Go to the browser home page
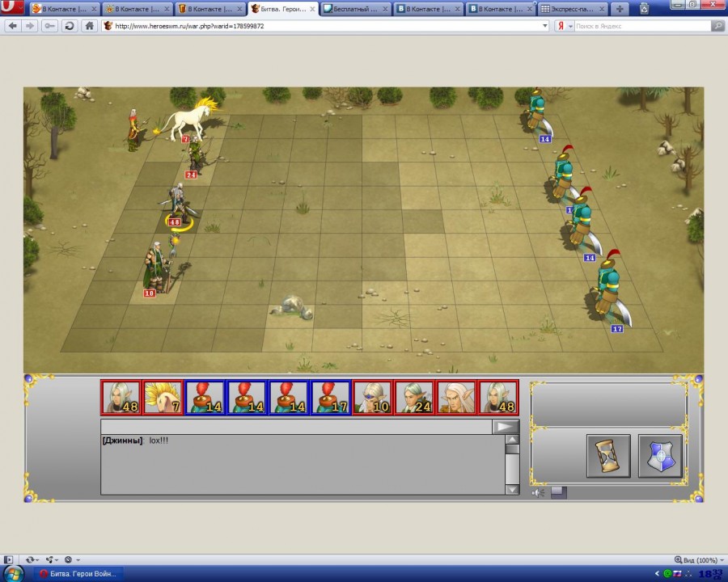This screenshot has height=582, width=728. pyautogui.click(x=89, y=26)
